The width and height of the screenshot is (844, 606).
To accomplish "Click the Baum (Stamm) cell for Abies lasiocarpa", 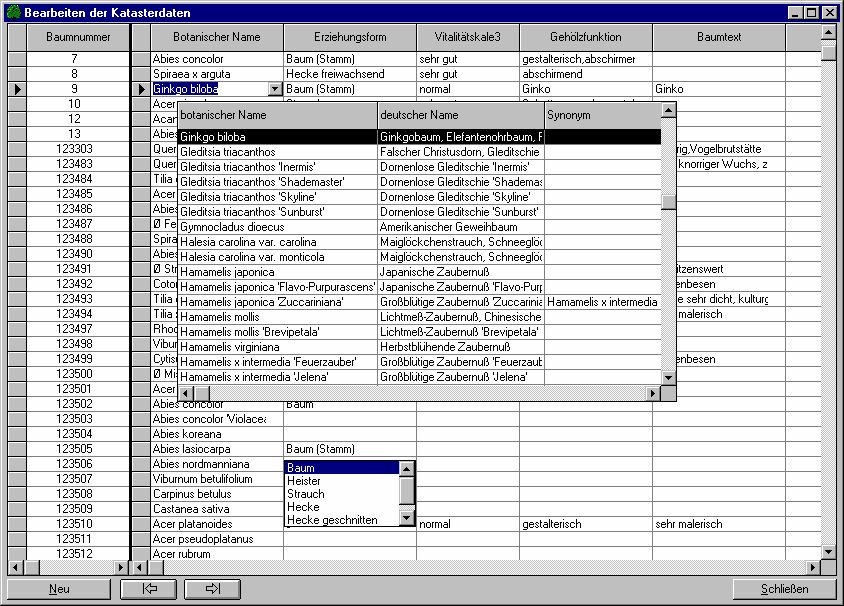I will [x=350, y=449].
